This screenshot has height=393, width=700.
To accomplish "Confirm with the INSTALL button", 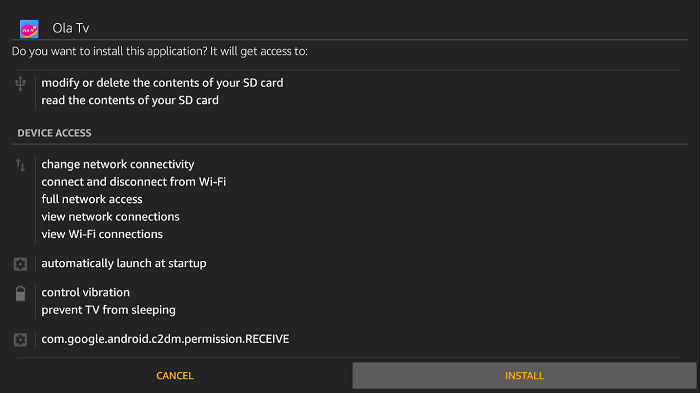I will [x=524, y=376].
